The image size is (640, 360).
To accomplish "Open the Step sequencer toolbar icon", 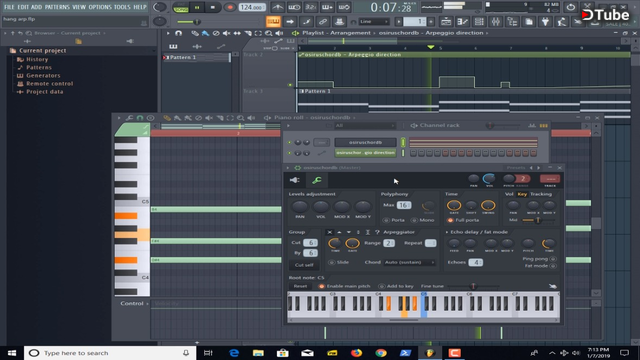I will [x=479, y=22].
